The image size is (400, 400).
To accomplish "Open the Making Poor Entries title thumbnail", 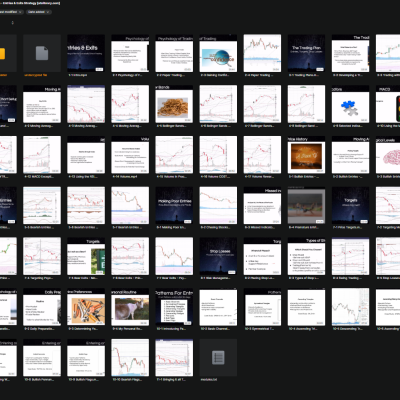I will [x=174, y=205].
